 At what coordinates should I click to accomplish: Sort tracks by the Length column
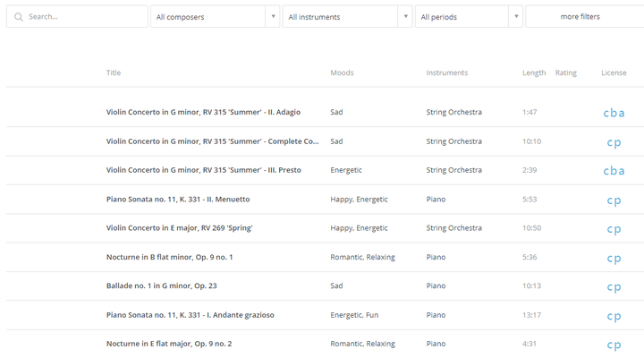click(x=533, y=72)
